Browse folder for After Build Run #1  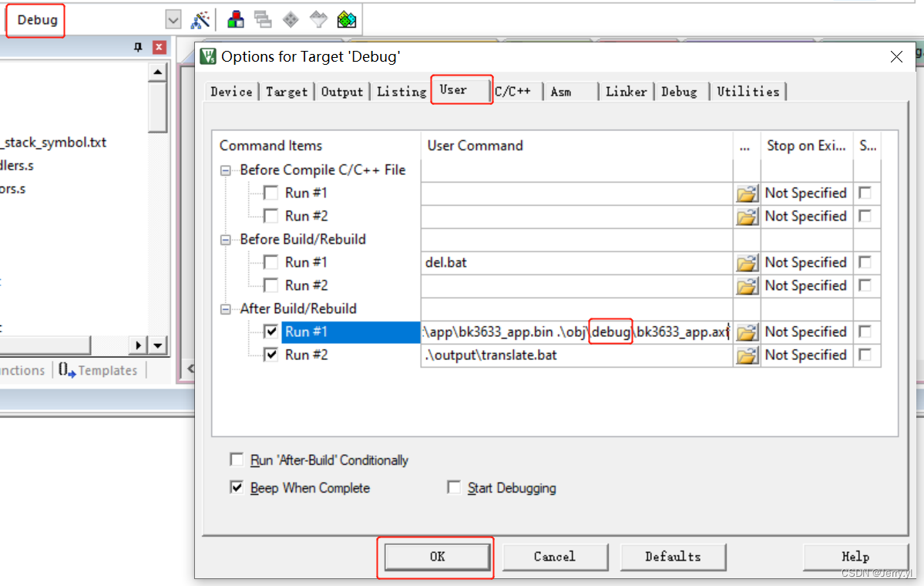pyautogui.click(x=747, y=332)
